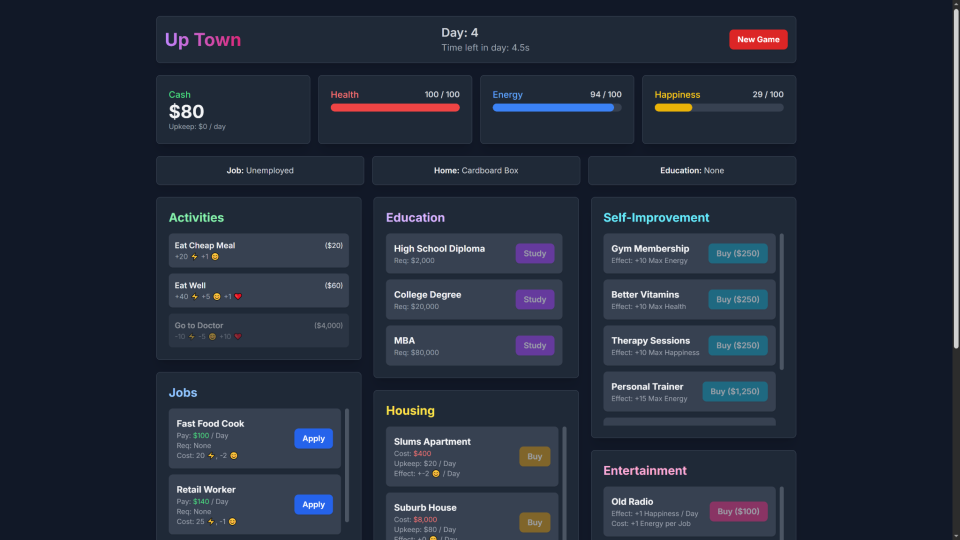Click the yellow Happiness progress bar

718,108
